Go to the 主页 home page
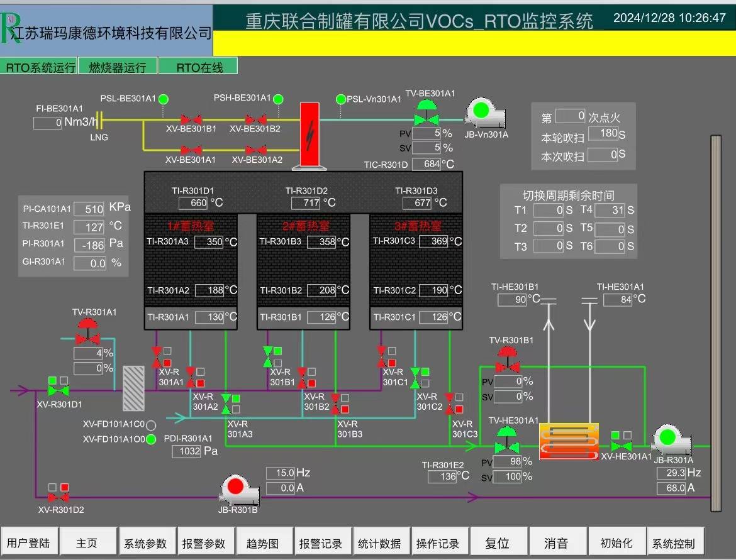 87,543
